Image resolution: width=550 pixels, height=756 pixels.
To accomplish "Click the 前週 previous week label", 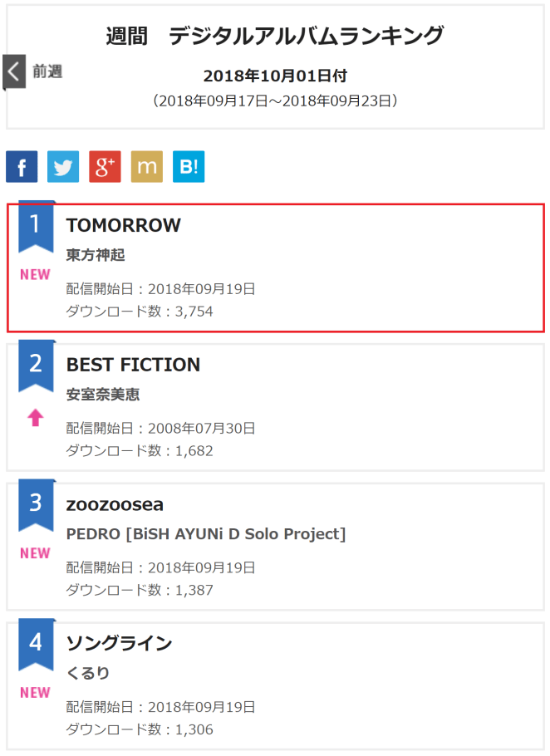I will click(x=47, y=71).
